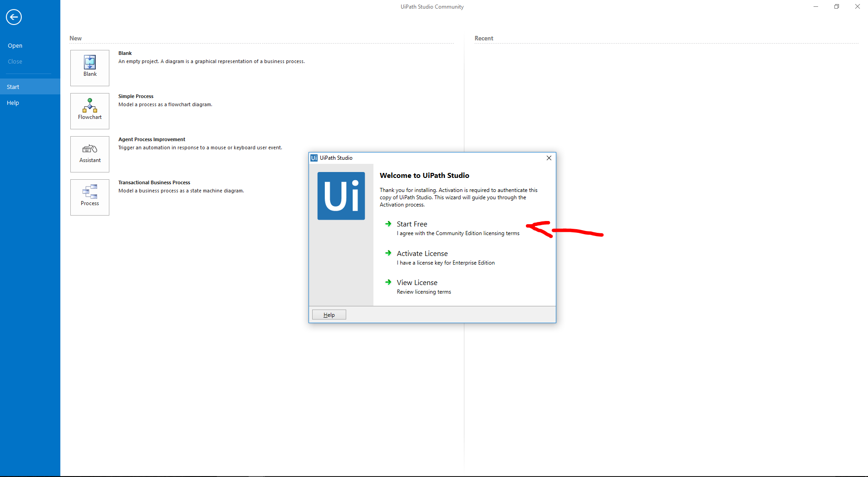Close the UiPath Studio Community window
Viewport: 868px width, 477px height.
(x=858, y=6)
